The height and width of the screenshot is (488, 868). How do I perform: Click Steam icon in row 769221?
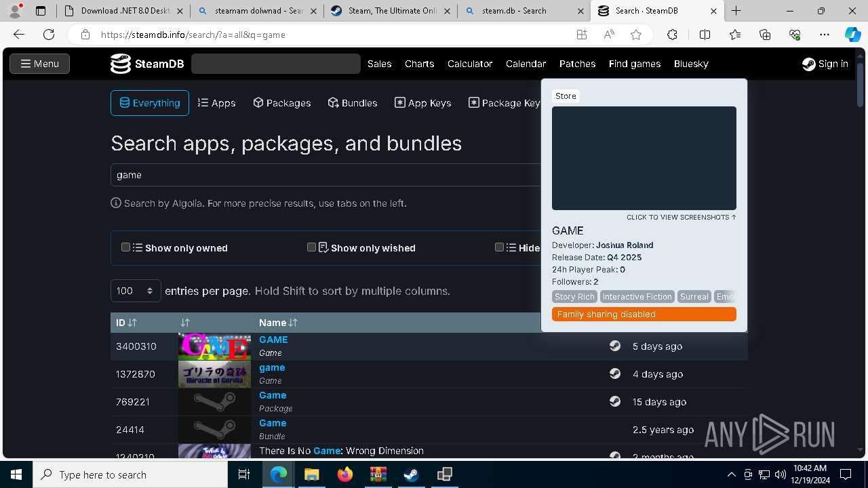[x=615, y=401]
